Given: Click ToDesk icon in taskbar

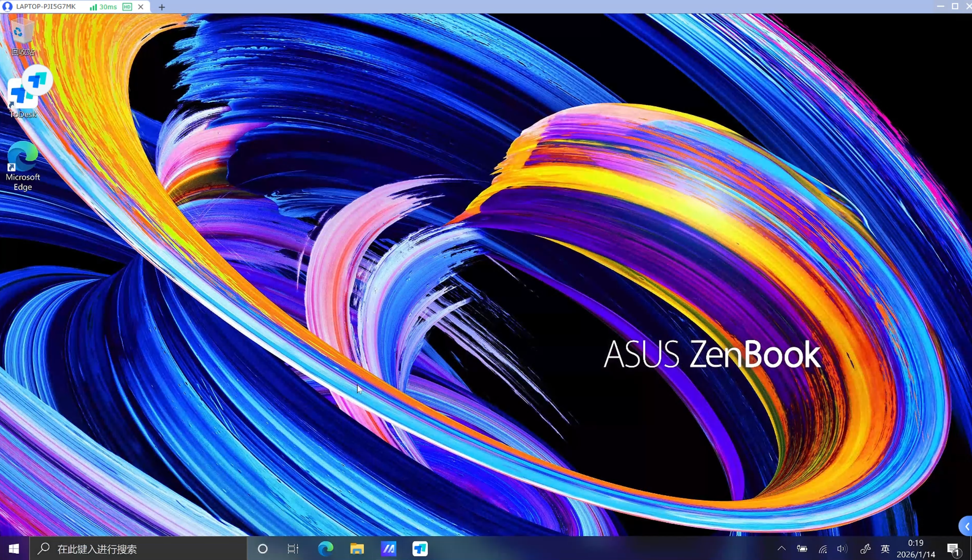Looking at the screenshot, I should (x=420, y=549).
